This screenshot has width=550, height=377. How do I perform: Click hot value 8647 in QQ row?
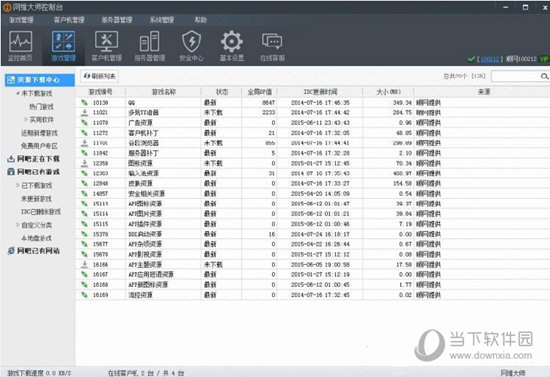tap(268, 102)
